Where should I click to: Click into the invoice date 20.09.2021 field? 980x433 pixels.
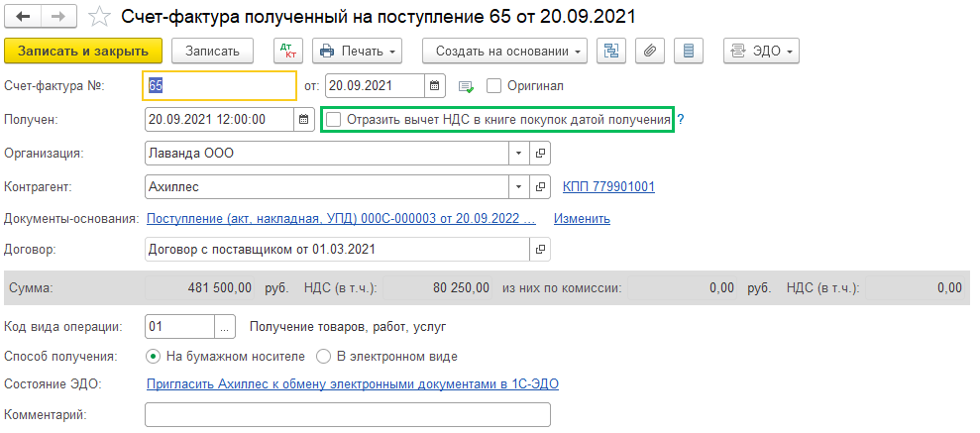point(375,85)
